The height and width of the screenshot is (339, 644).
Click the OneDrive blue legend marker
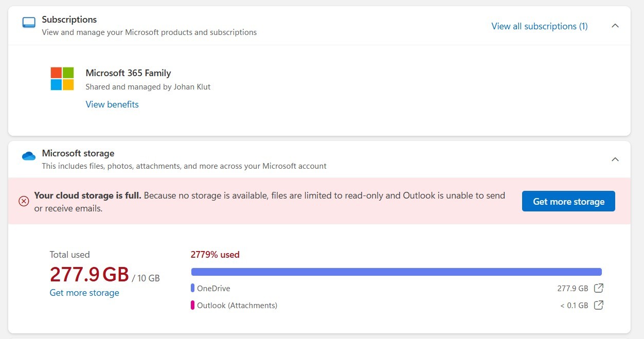[192, 289]
